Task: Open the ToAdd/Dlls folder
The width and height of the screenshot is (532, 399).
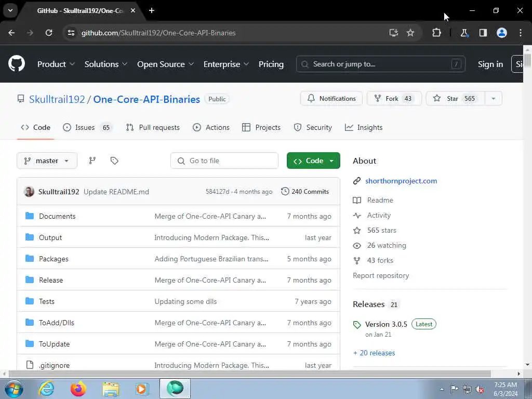Action: (56, 323)
